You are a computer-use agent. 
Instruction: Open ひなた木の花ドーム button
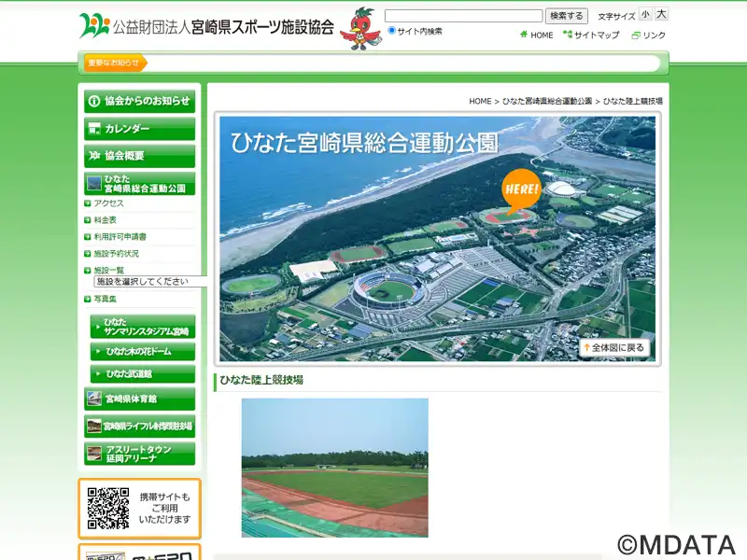tap(143, 352)
